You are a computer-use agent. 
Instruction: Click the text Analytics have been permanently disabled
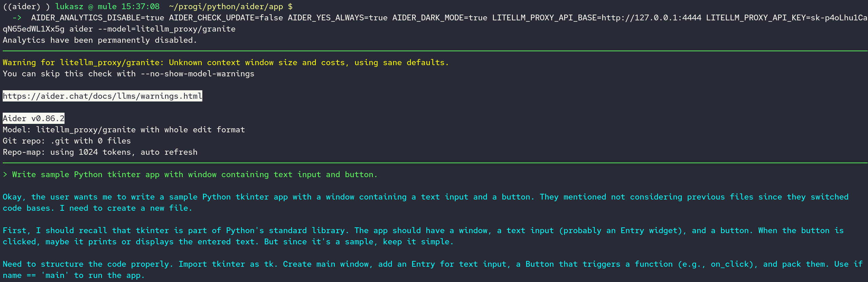pyautogui.click(x=100, y=40)
